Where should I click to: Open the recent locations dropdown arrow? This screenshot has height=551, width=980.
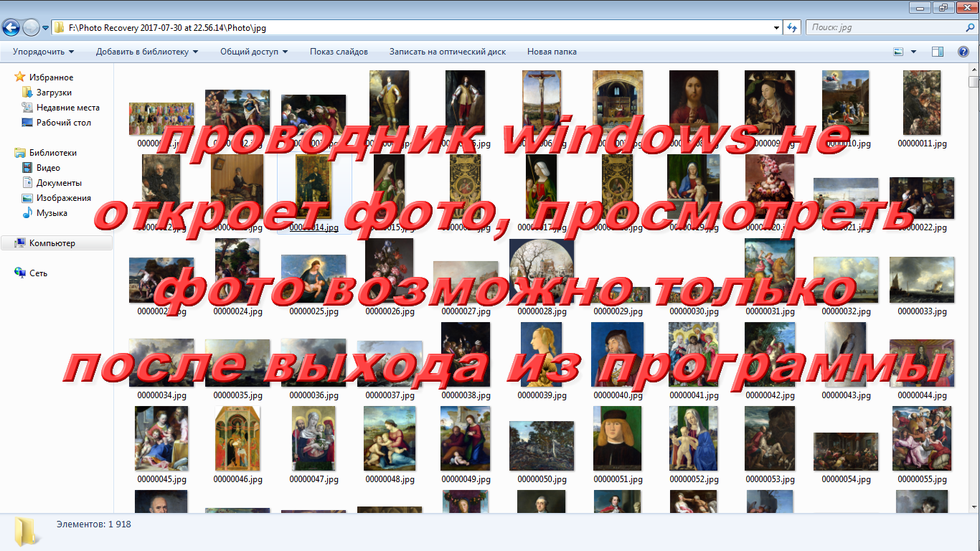pyautogui.click(x=45, y=28)
